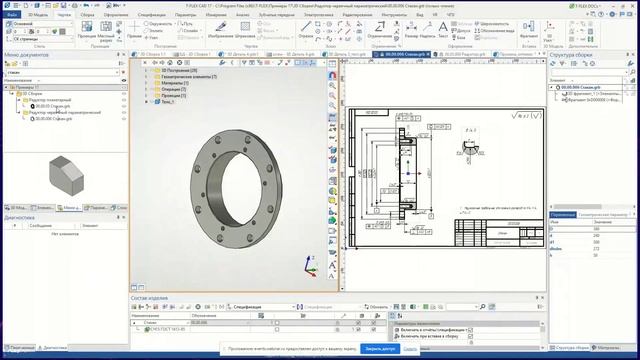Toggle visibility eye for Редуктор червячный параметрический
Image resolution: width=640 pixels, height=360 pixels.
[124, 112]
